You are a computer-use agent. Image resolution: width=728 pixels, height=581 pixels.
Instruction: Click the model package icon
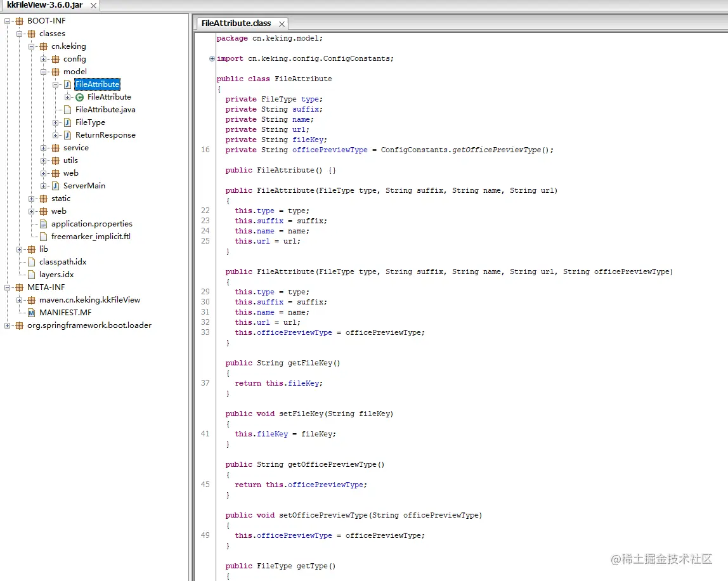tap(56, 72)
